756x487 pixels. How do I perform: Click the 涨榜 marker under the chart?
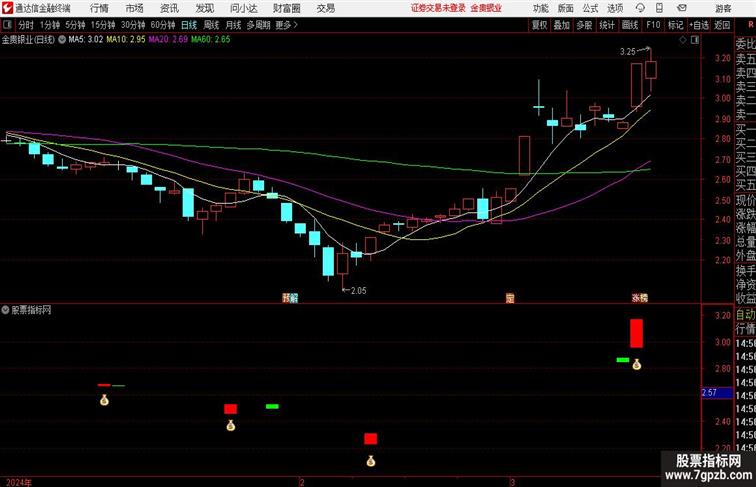[x=640, y=298]
